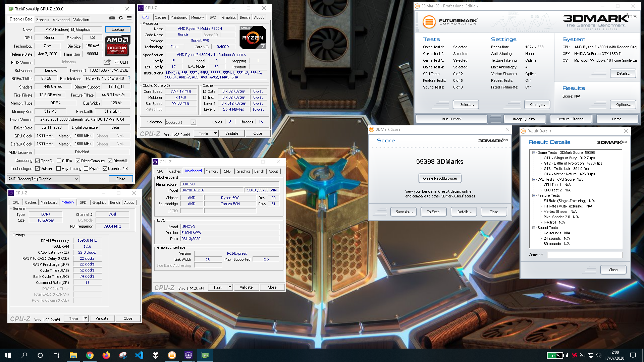
Task: Click the AMD Radeon Graphics logo in GPU-Z
Action: tap(117, 46)
